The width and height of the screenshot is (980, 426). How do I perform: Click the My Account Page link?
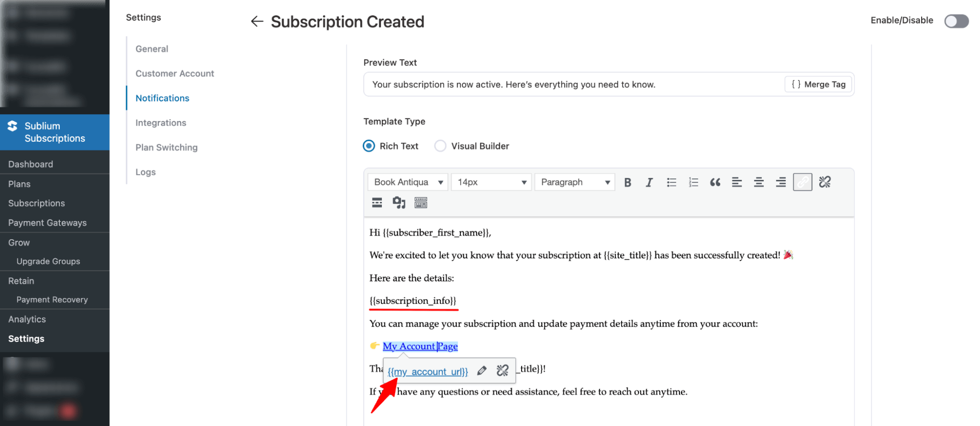coord(420,346)
